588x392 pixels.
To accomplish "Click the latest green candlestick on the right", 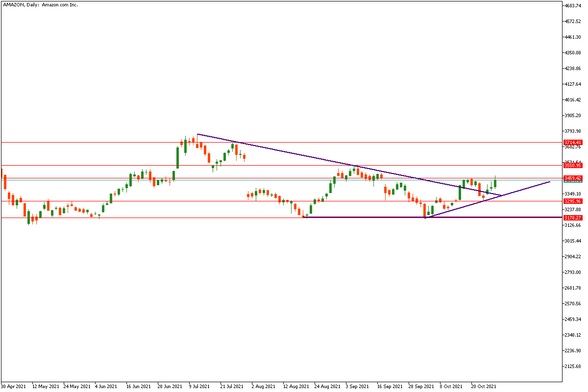I will pos(495,183).
